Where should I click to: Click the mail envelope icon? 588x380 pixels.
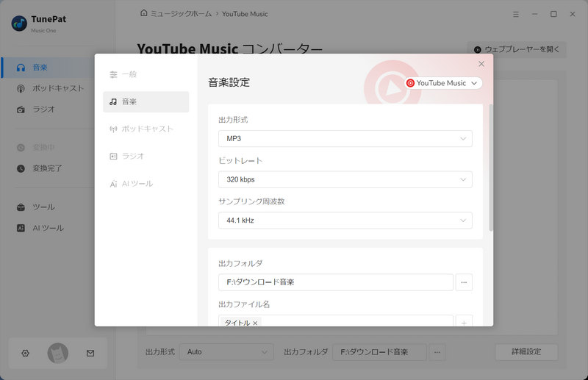pos(90,353)
